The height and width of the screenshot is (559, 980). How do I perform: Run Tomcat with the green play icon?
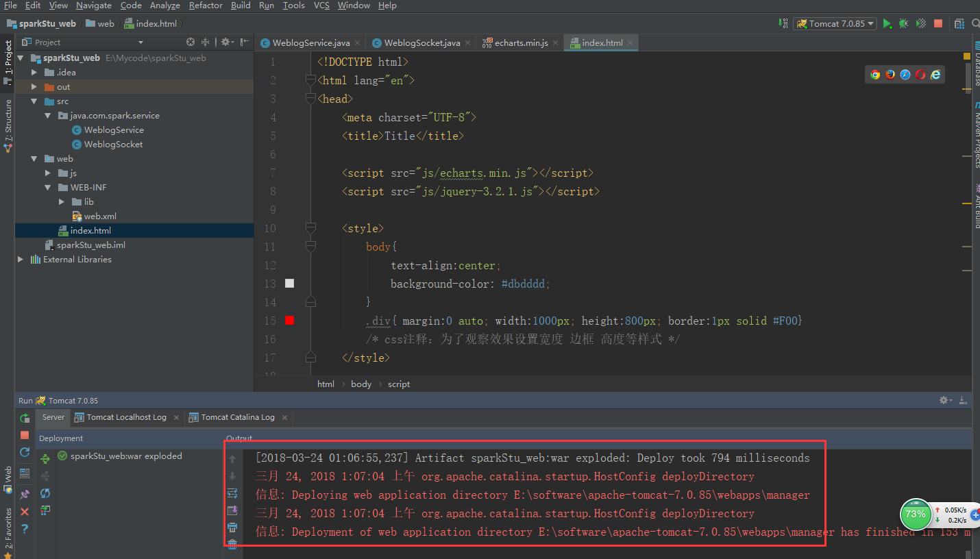tap(887, 23)
